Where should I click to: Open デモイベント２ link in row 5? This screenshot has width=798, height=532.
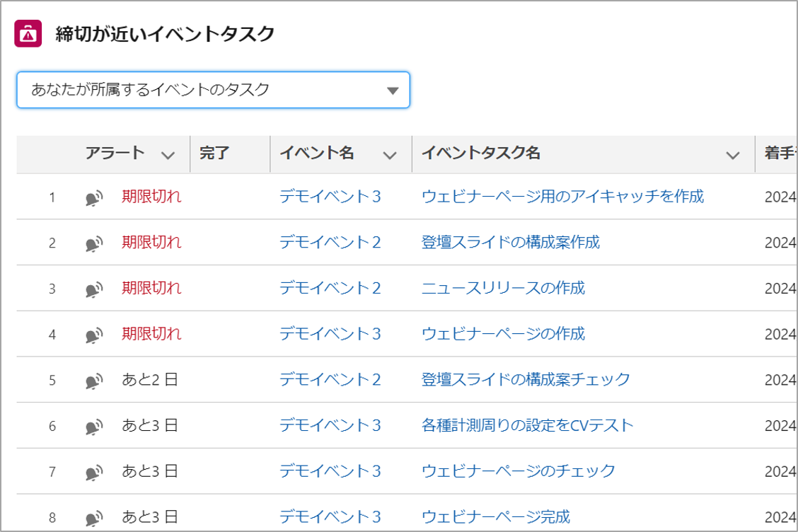coord(330,380)
